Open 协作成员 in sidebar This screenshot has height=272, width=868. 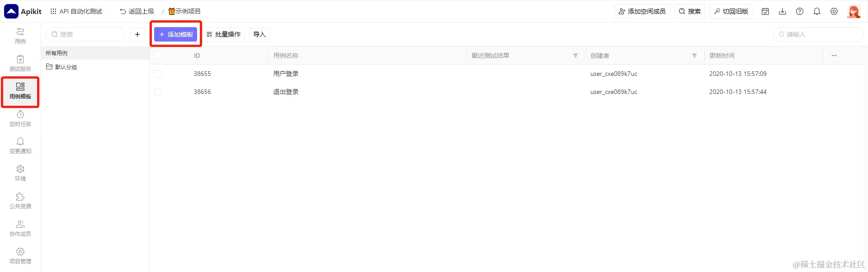pyautogui.click(x=20, y=229)
